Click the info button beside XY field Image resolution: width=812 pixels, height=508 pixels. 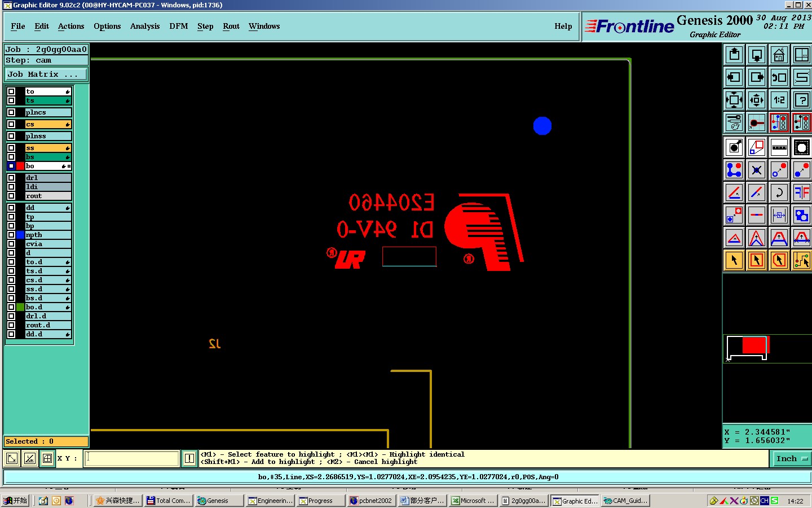click(x=189, y=458)
